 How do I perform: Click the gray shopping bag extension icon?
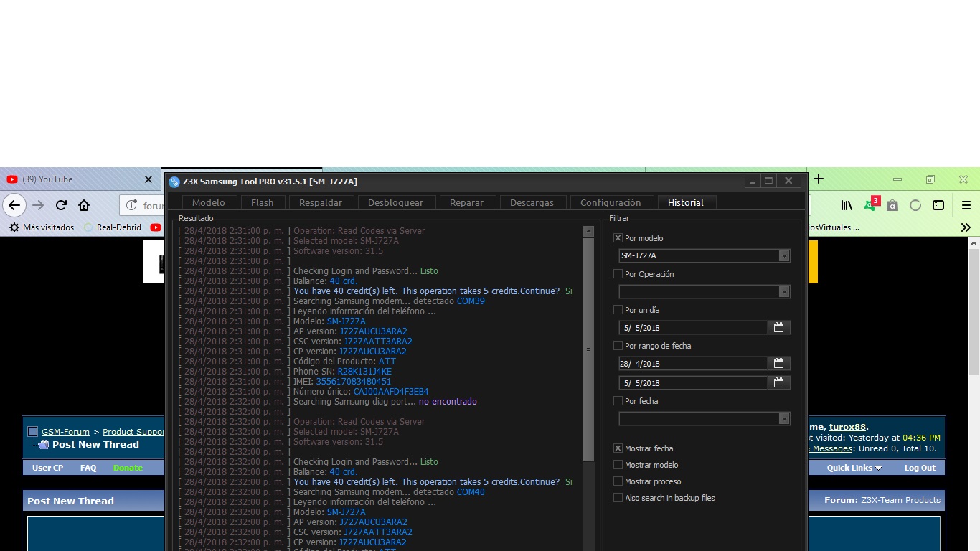pyautogui.click(x=892, y=206)
